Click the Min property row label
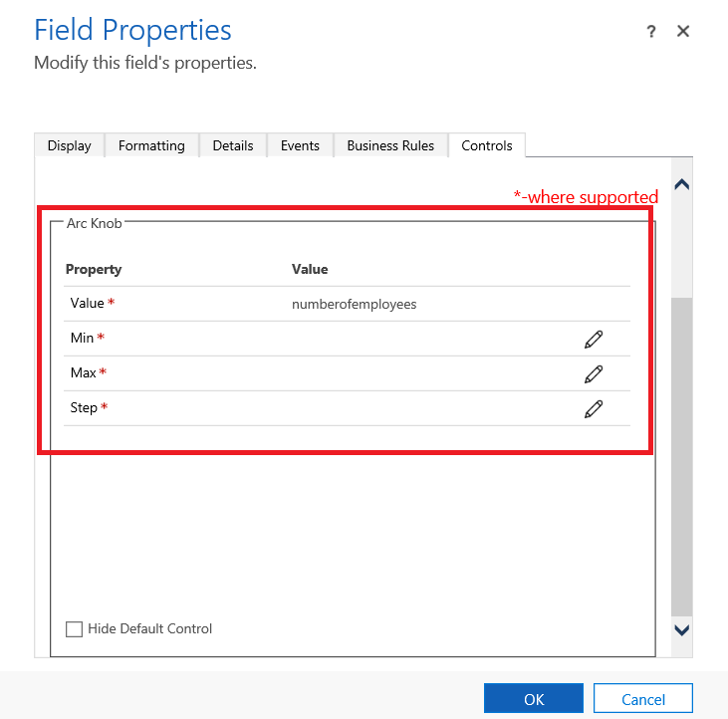The height and width of the screenshot is (719, 728). click(x=83, y=338)
